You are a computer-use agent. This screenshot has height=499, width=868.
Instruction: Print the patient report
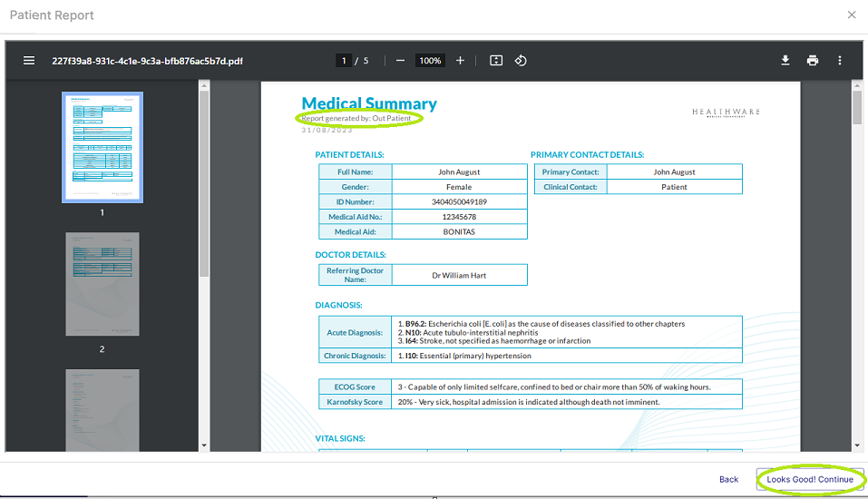pos(813,61)
